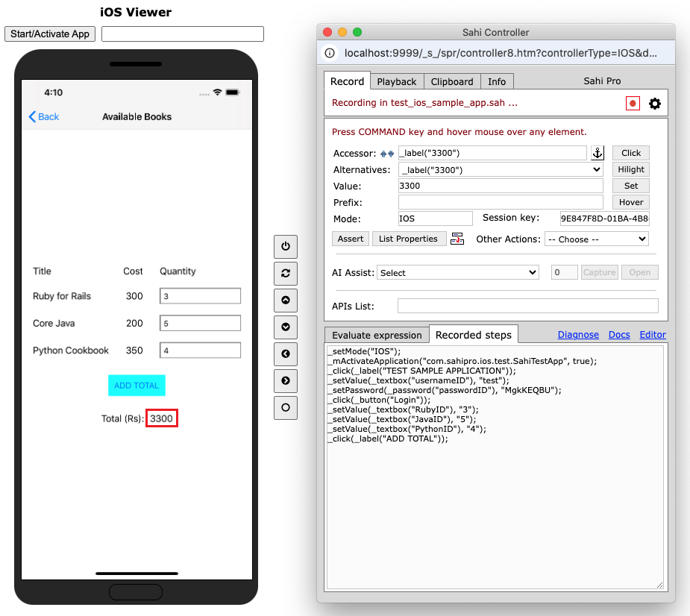690x616 pixels.
Task: Click the circle home button control
Action: (x=285, y=408)
